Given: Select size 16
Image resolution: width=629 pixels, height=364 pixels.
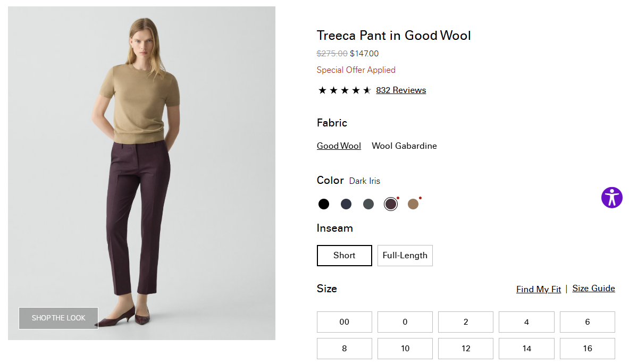Looking at the screenshot, I should (587, 349).
